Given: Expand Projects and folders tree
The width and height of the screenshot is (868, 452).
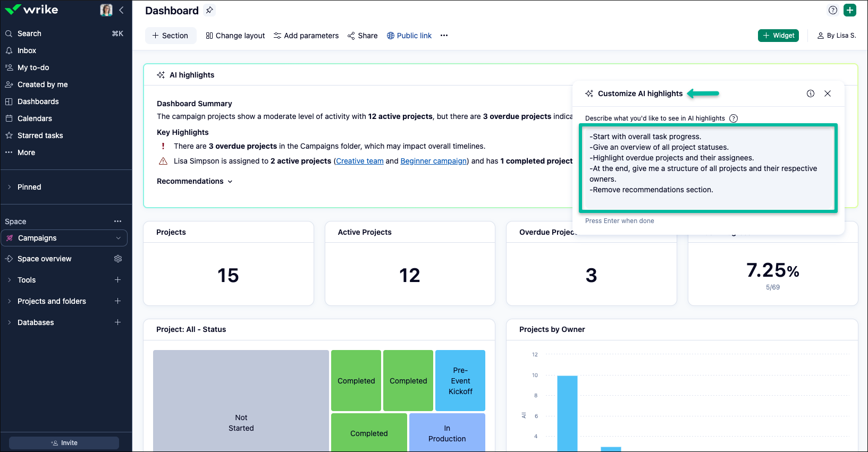Looking at the screenshot, I should [x=9, y=301].
